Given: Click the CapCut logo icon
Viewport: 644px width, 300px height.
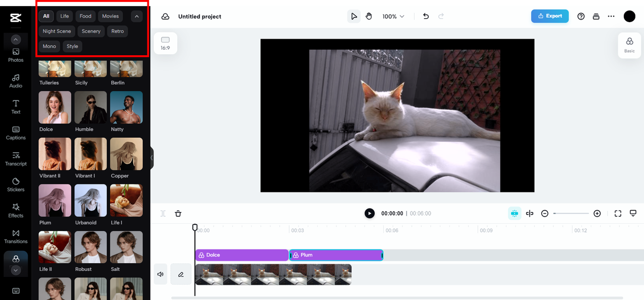Looking at the screenshot, I should pos(15,18).
